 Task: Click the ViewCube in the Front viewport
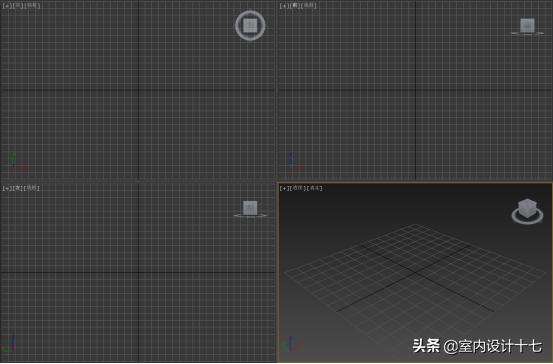(528, 26)
